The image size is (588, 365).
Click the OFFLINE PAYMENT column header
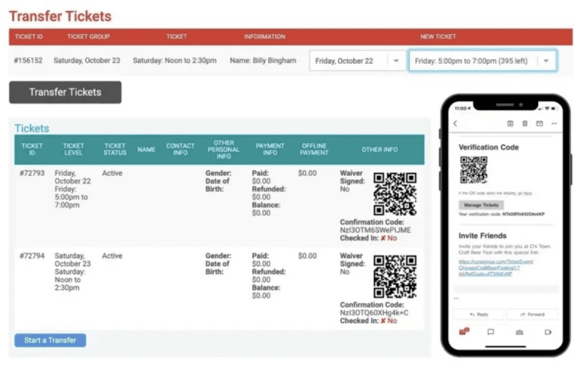tap(314, 149)
